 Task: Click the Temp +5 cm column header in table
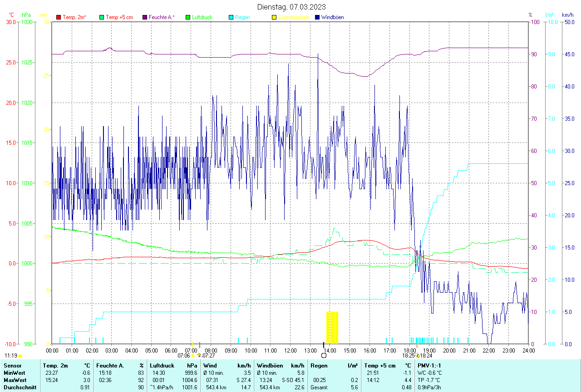pyautogui.click(x=381, y=365)
